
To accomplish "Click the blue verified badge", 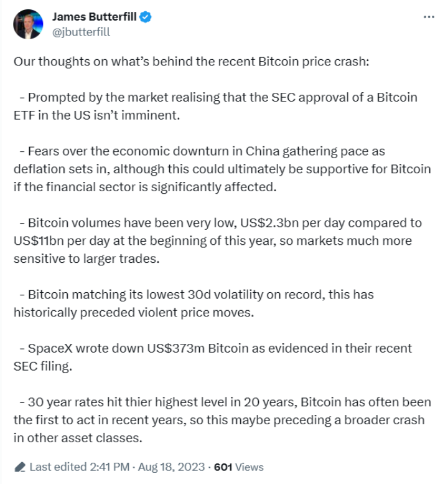I will (x=145, y=18).
